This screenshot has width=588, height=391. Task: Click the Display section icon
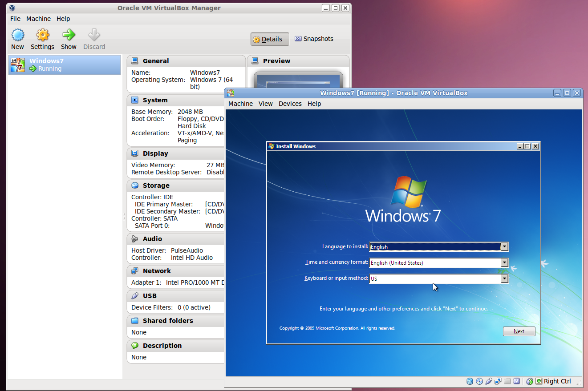[135, 153]
